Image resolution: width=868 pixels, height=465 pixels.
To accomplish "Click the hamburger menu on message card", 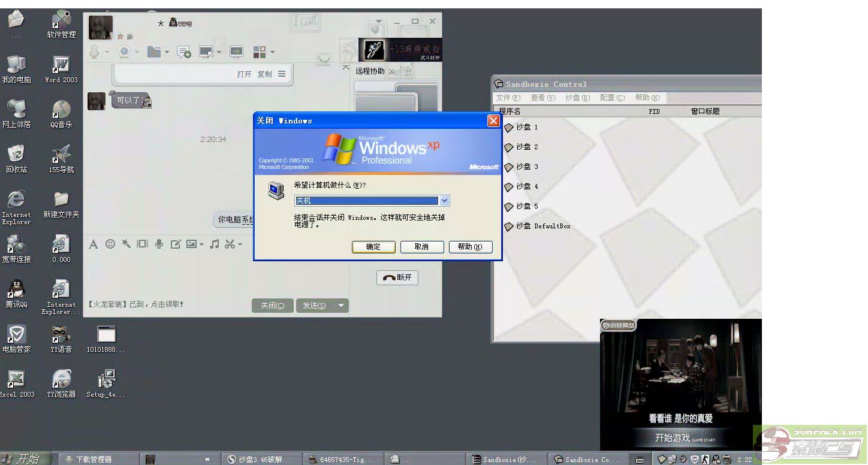I will [x=282, y=74].
